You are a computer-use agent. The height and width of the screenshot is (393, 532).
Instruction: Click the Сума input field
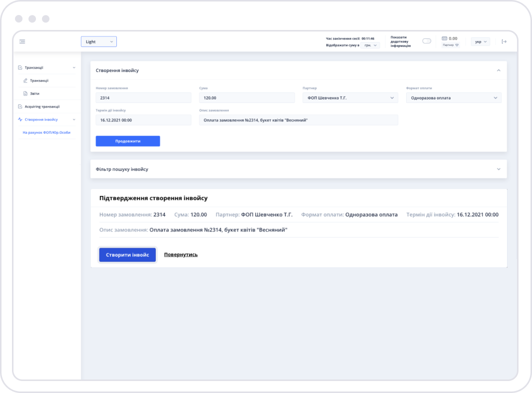tap(247, 98)
